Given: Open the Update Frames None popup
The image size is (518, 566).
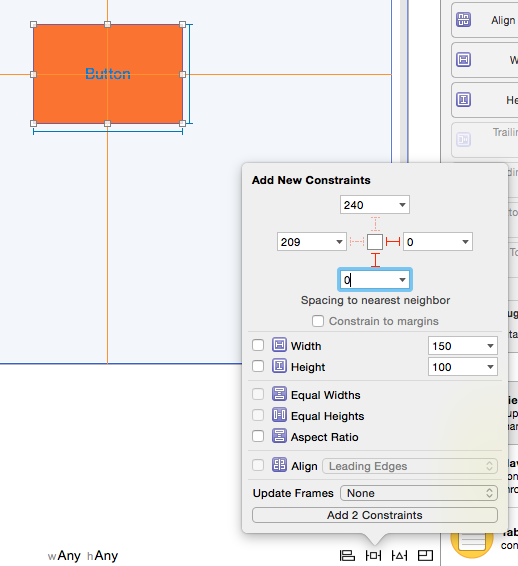Looking at the screenshot, I should coord(419,493).
